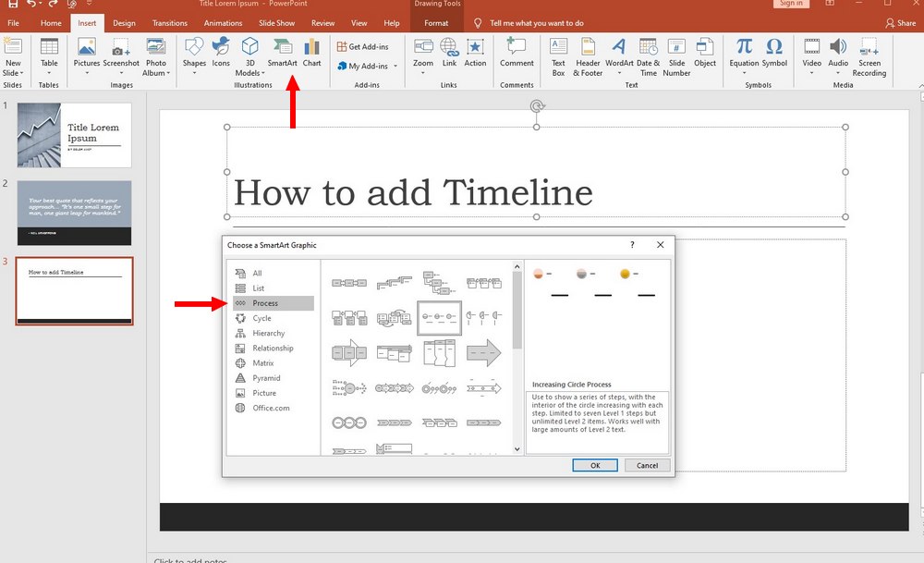
Task: Open the Pictures insert tool
Action: 87,53
